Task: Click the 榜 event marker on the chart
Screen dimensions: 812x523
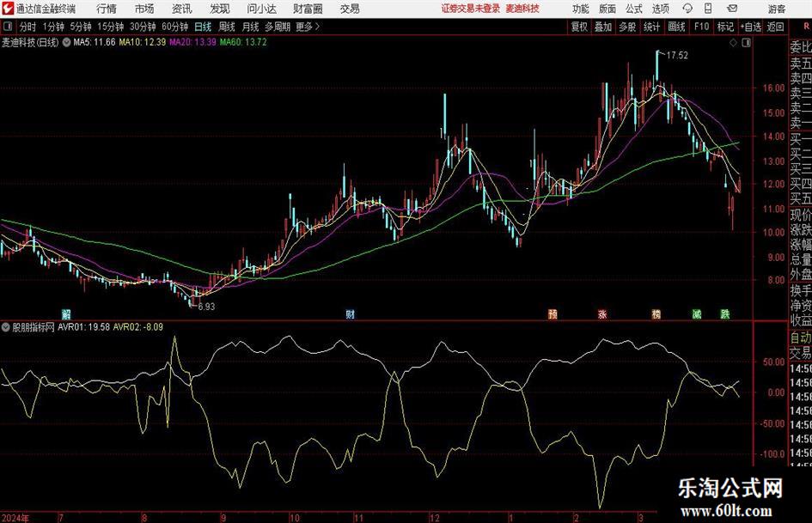Action: pos(656,314)
